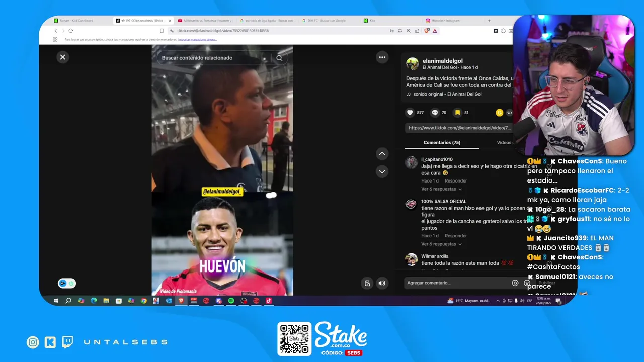
Task: Go to next video with down chevron
Action: click(x=382, y=171)
